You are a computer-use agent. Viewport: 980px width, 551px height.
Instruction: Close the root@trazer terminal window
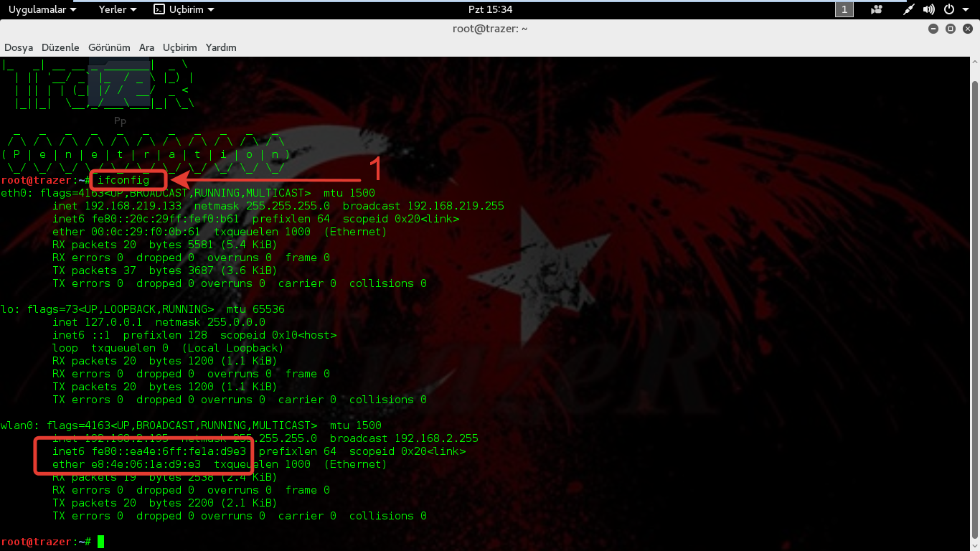[968, 29]
